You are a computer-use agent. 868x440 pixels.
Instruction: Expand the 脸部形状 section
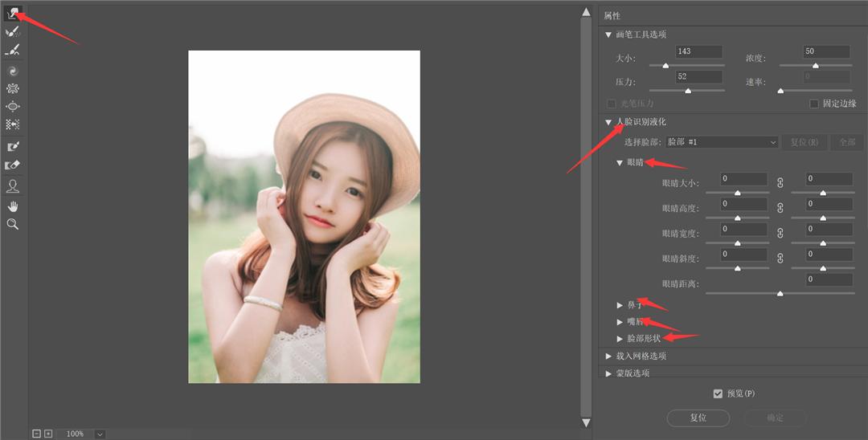click(x=620, y=339)
